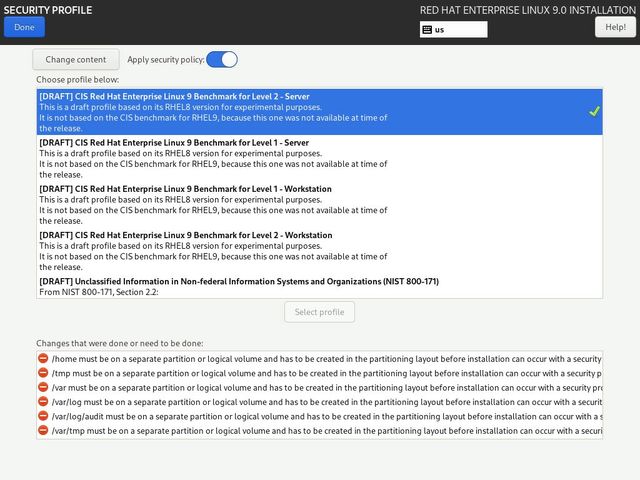Select CIS Benchmark Level 2 - Workstation profile
Viewport: 640px width, 480px height.
[x=319, y=251]
